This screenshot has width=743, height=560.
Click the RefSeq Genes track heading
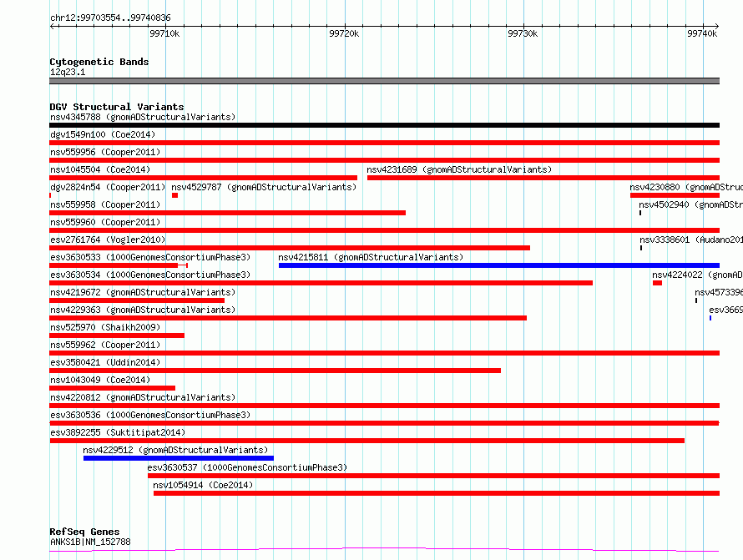84,532
